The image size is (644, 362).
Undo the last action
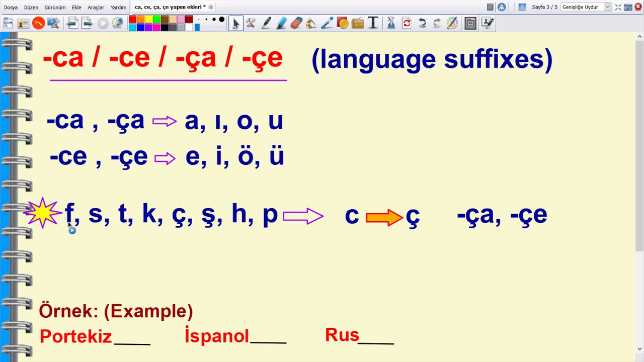(422, 23)
